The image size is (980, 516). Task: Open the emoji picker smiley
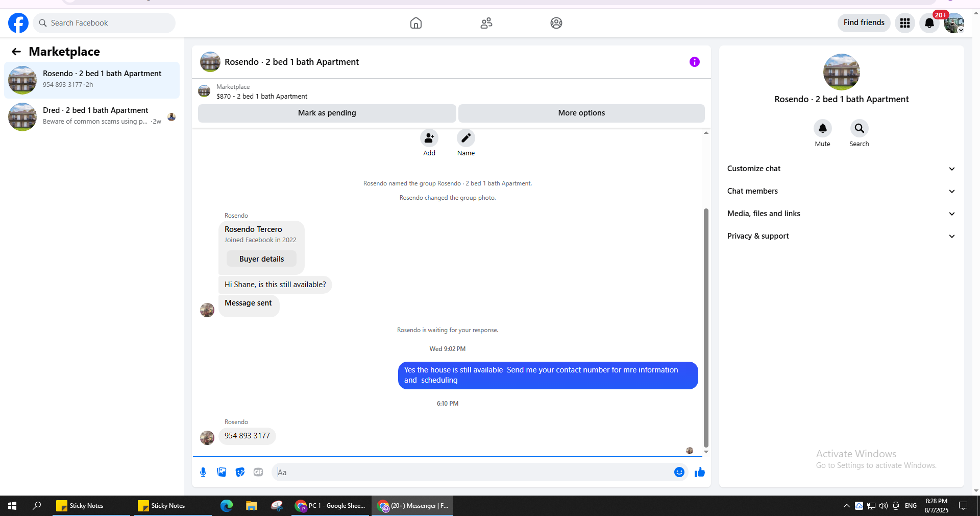(x=679, y=472)
